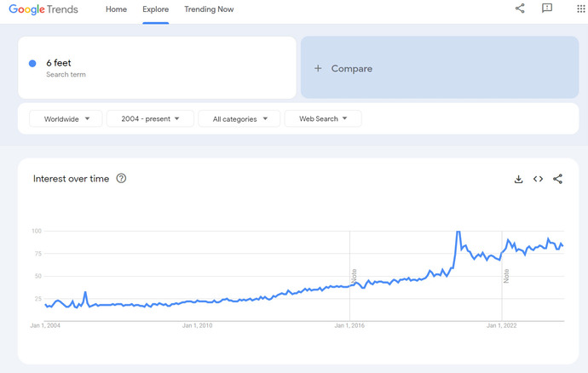Click the plus icon in Compare
This screenshot has width=588, height=373.
click(318, 68)
